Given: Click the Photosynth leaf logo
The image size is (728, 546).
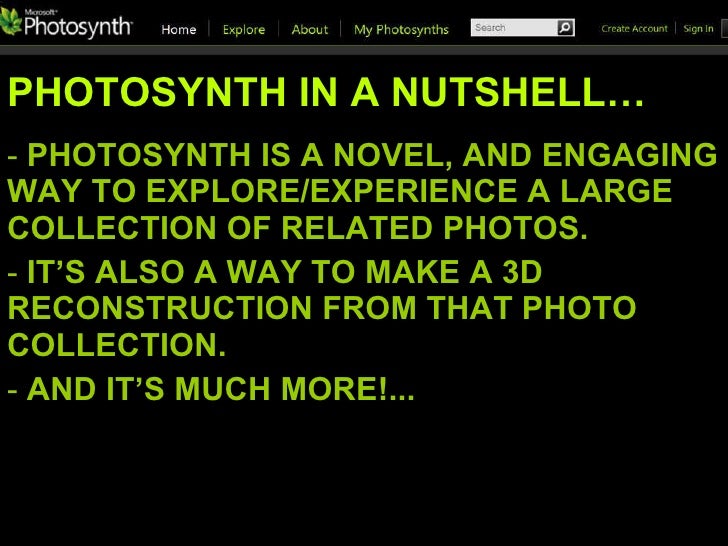Looking at the screenshot, I should pos(11,21).
